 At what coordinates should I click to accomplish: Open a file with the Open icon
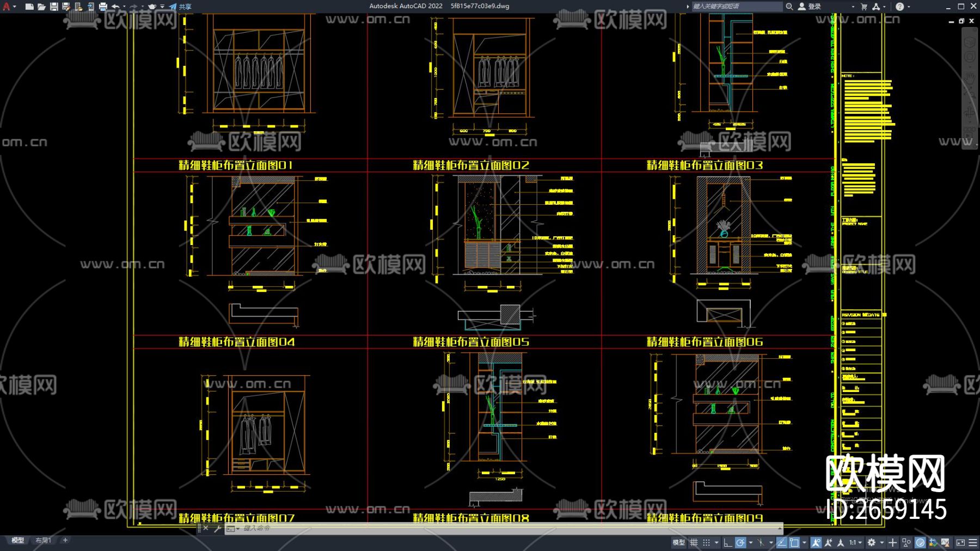[41, 7]
